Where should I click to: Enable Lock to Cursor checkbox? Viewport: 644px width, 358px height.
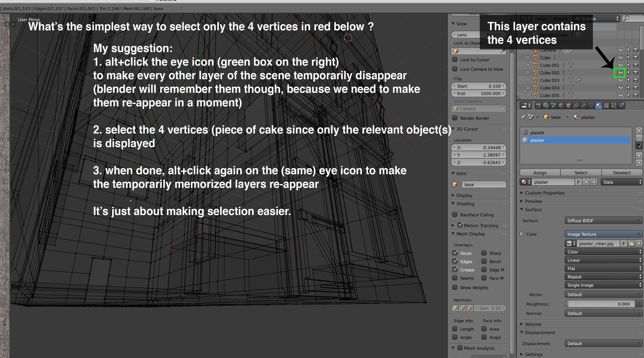pyautogui.click(x=455, y=60)
